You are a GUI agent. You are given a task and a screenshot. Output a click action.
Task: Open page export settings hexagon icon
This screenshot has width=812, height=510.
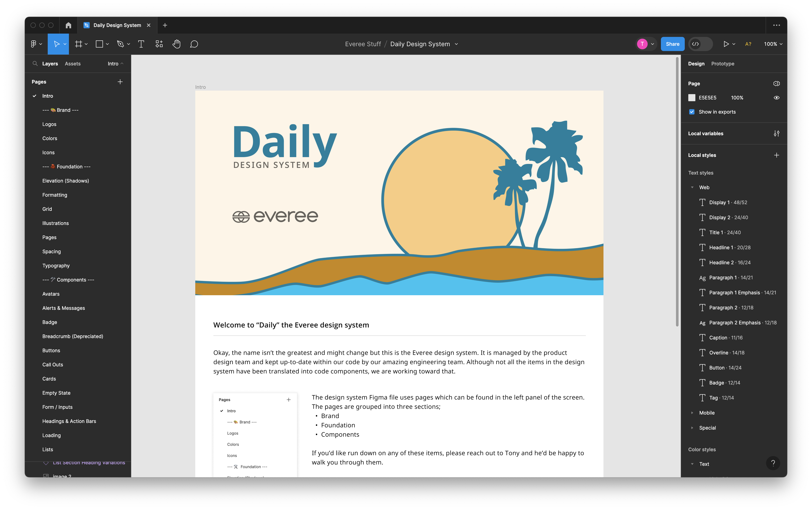point(776,83)
